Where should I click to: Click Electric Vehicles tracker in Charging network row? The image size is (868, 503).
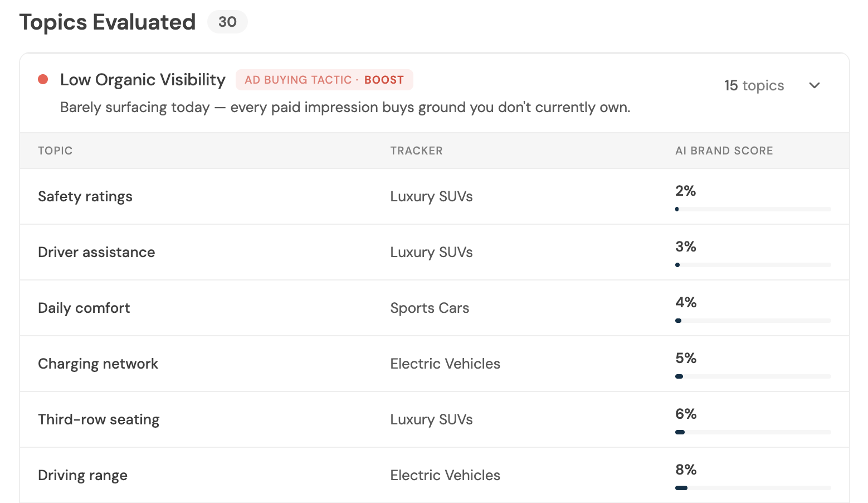point(445,364)
